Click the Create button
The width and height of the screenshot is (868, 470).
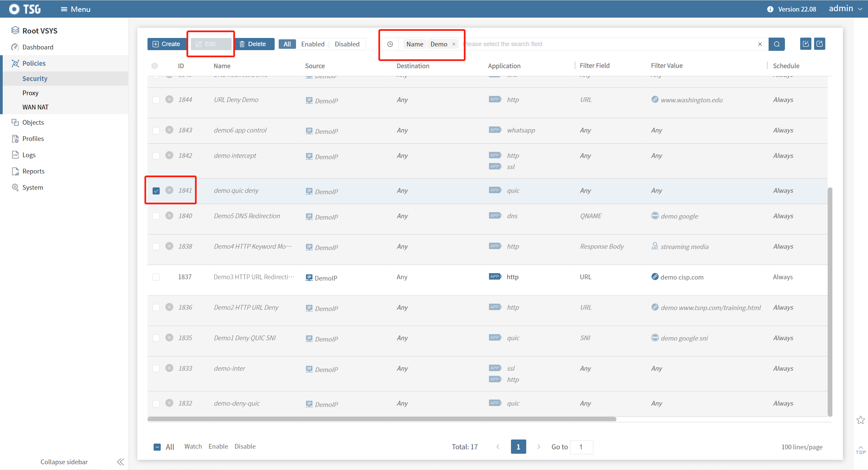[x=166, y=44]
